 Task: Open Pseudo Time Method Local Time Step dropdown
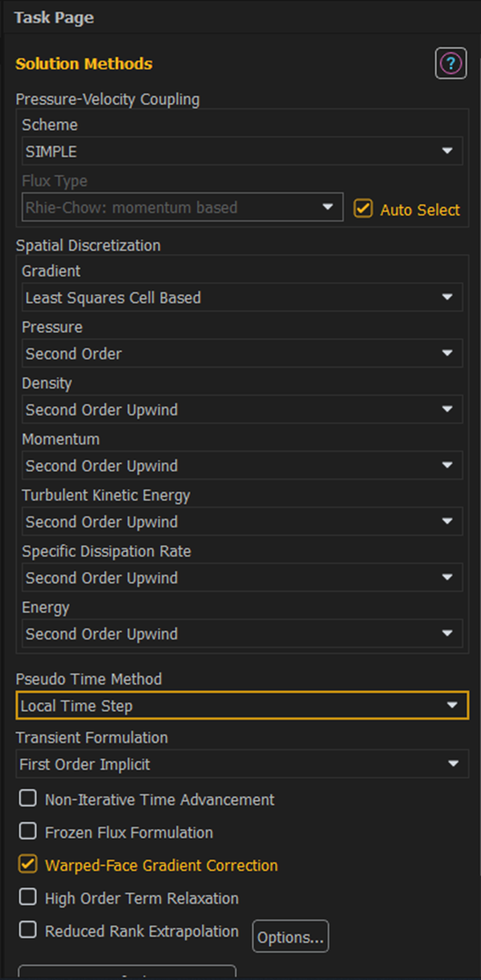[x=242, y=705]
